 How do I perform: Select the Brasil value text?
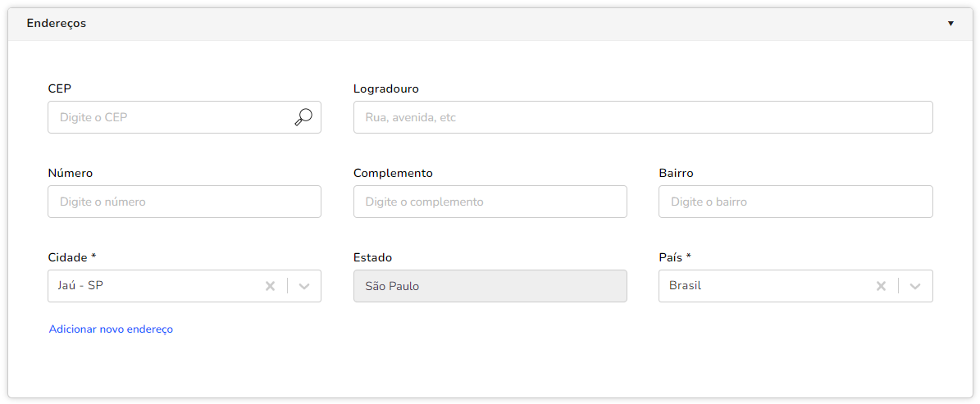(685, 285)
